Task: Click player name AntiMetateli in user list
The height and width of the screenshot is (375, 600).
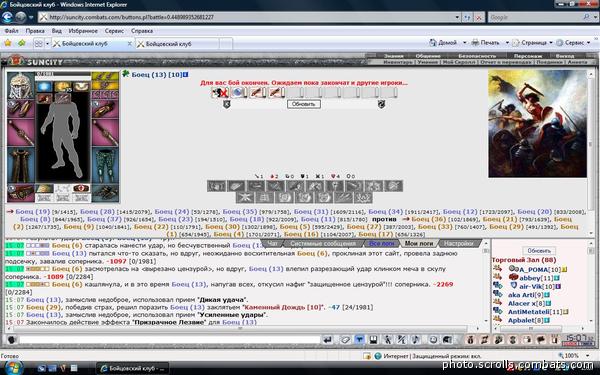Action: point(528,312)
